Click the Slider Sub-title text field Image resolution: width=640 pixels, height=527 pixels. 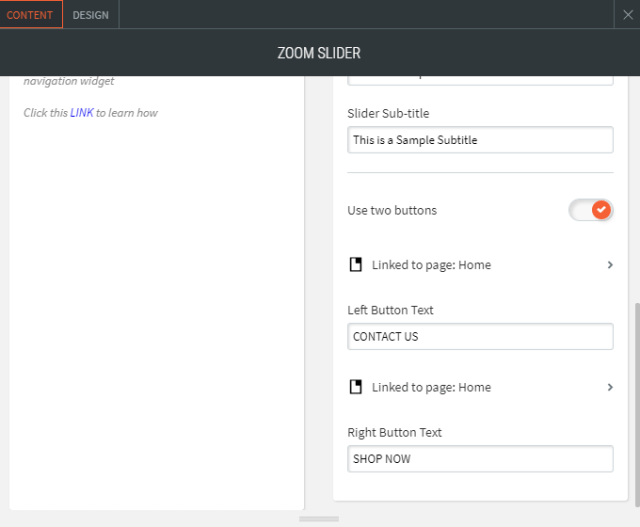pyautogui.click(x=480, y=140)
